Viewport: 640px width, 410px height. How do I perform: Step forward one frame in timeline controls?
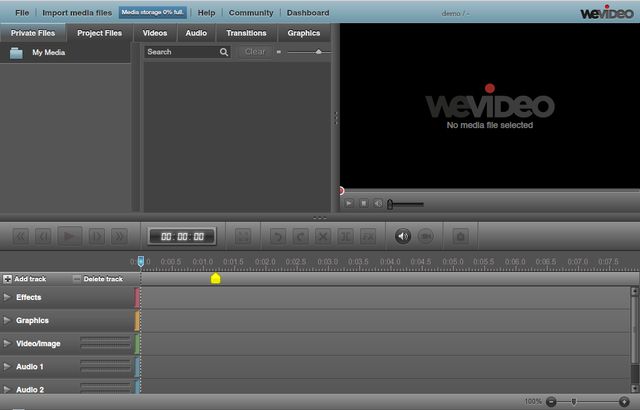click(x=97, y=236)
